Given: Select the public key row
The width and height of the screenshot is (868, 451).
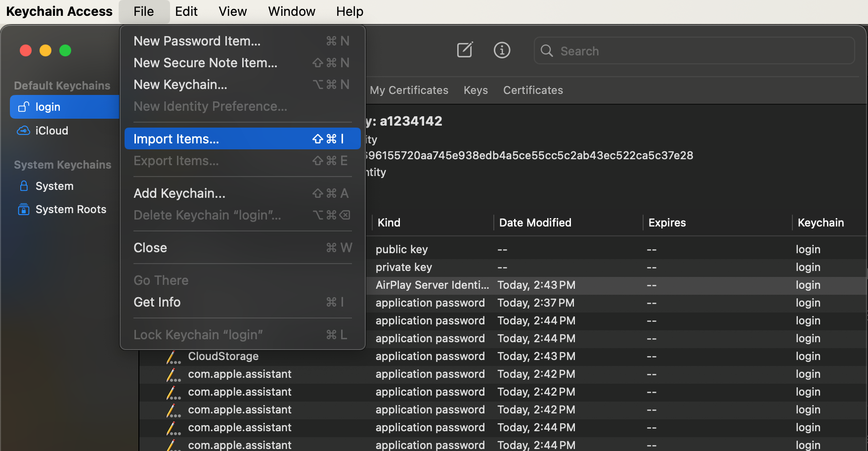Looking at the screenshot, I should pyautogui.click(x=616, y=250).
